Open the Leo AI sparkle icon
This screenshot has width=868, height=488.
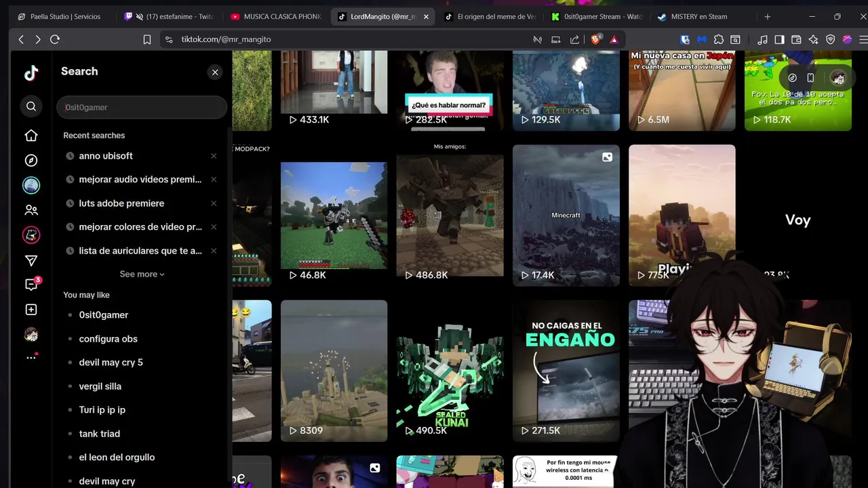pos(814,39)
